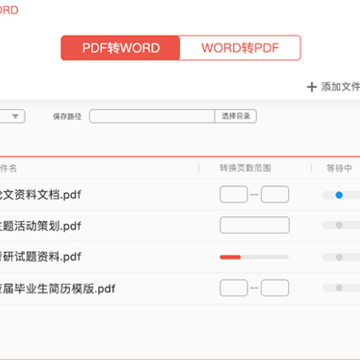This screenshot has width=360, height=360.
Task: Click end page field for 文资料文档.pdf
Action: [275, 194]
